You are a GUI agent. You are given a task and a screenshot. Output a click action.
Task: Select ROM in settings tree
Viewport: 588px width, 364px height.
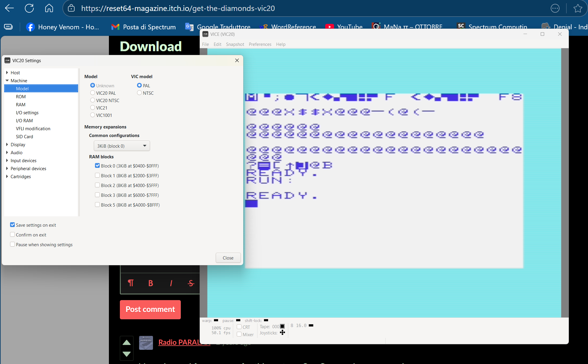click(21, 96)
